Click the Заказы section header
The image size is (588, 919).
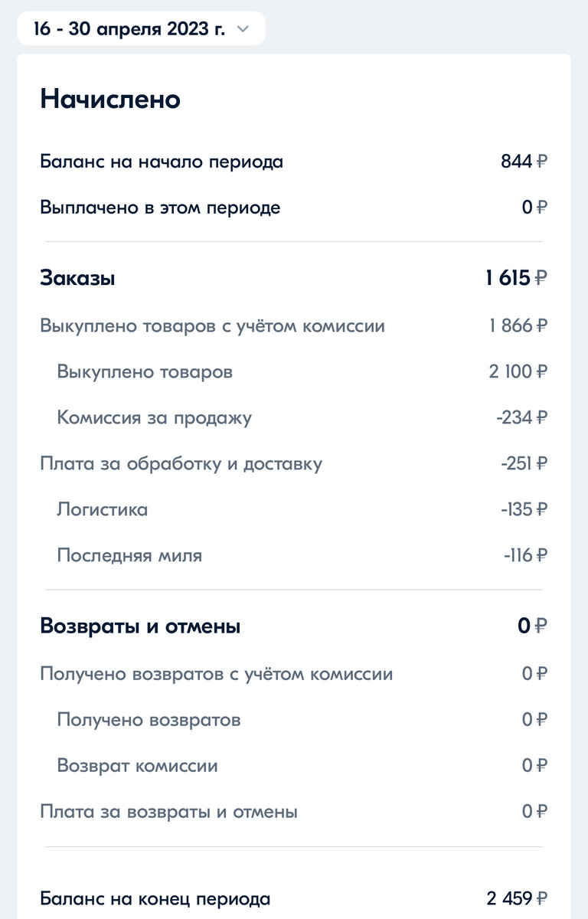(x=77, y=279)
